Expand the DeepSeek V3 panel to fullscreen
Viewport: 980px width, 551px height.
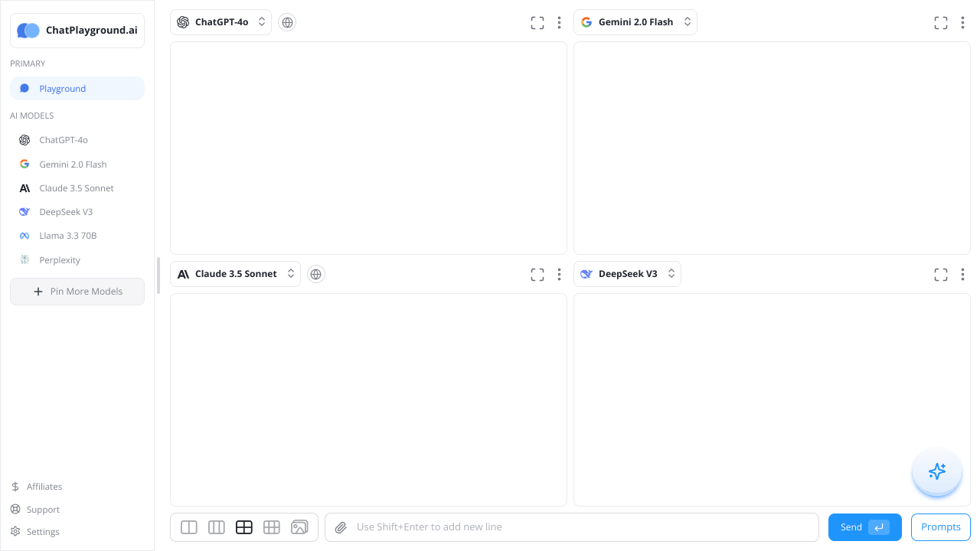tap(940, 274)
